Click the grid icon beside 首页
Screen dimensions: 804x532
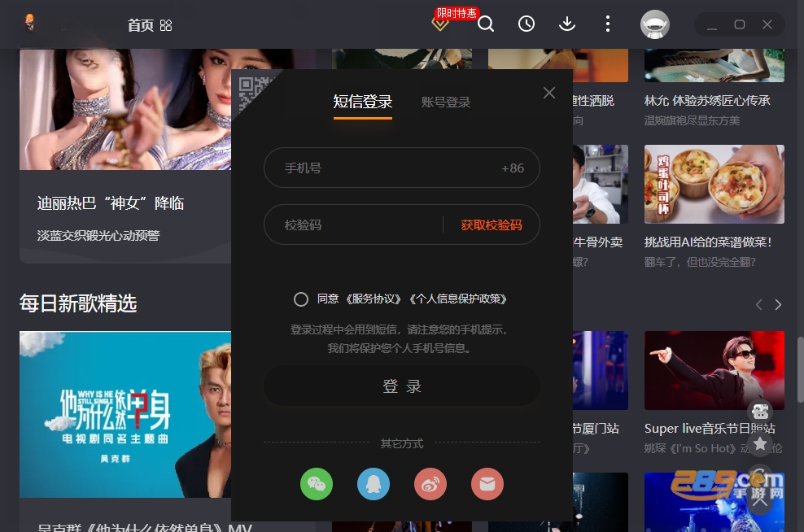point(166,25)
